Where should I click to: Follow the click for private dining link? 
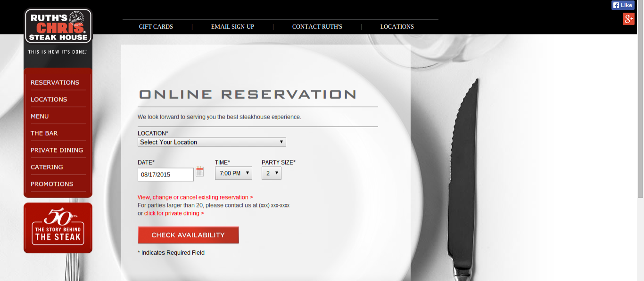174,213
